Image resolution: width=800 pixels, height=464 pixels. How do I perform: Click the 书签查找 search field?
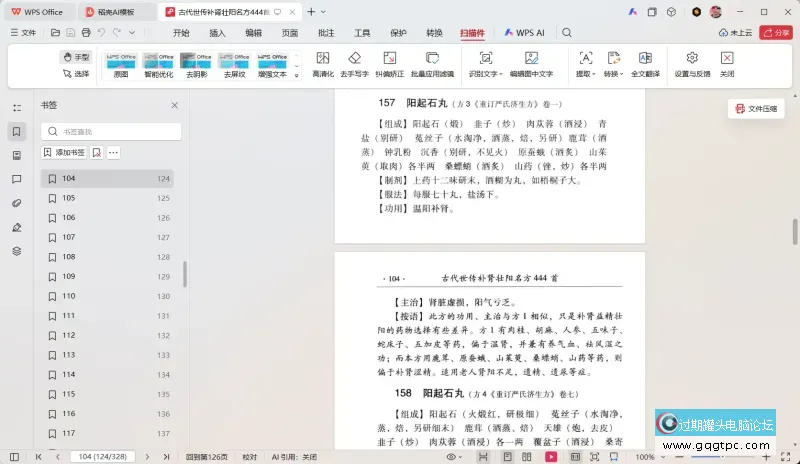111,132
